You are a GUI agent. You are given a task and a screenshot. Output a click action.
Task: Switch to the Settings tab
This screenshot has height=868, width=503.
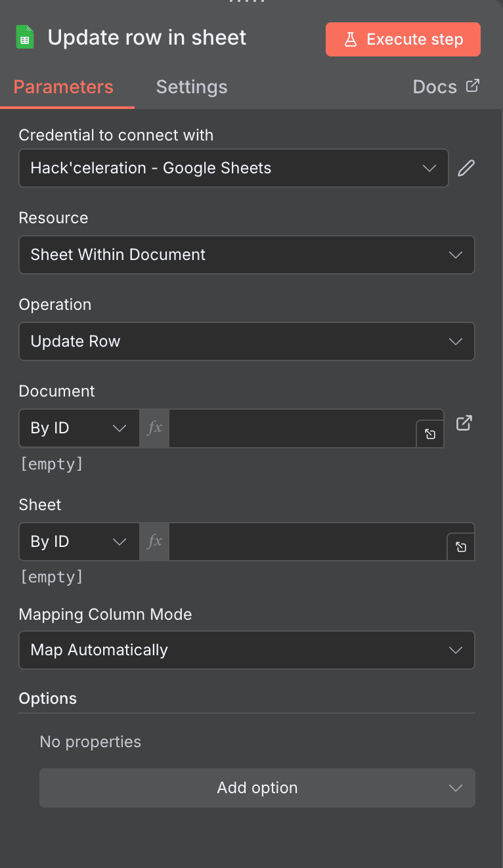coord(191,86)
